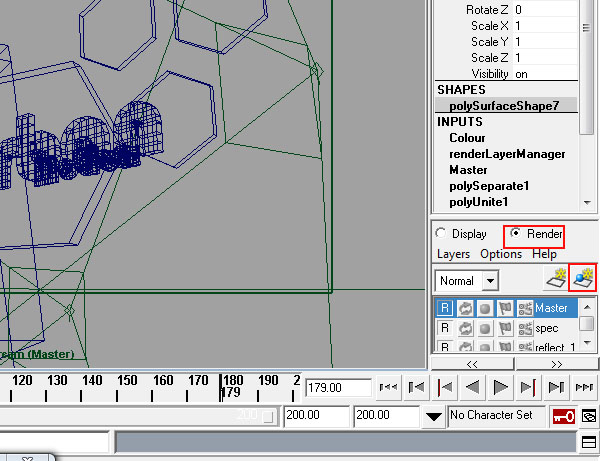Select the polyUnite1 input node
The width and height of the screenshot is (600, 461).
(478, 202)
